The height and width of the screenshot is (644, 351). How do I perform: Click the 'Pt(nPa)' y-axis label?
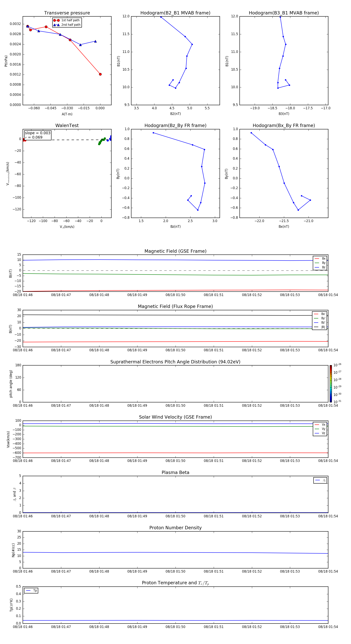[6, 61]
